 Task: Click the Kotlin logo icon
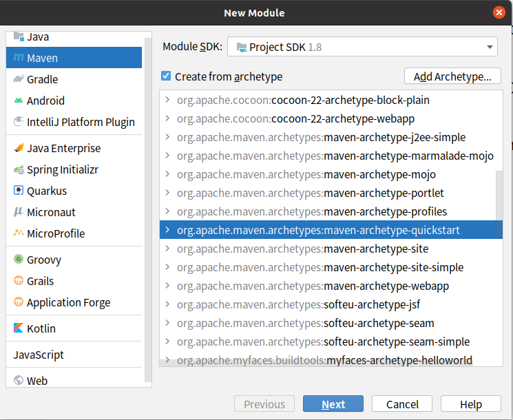click(x=19, y=328)
